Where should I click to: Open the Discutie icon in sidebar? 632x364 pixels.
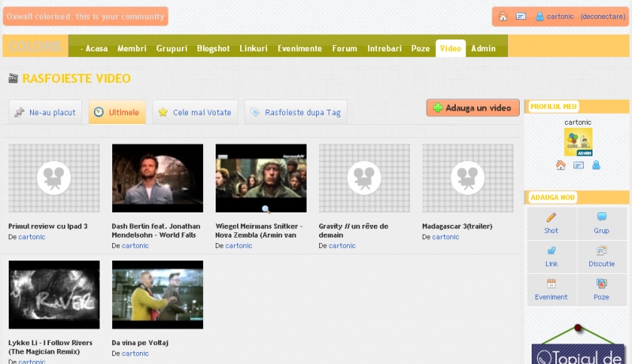tap(601, 250)
